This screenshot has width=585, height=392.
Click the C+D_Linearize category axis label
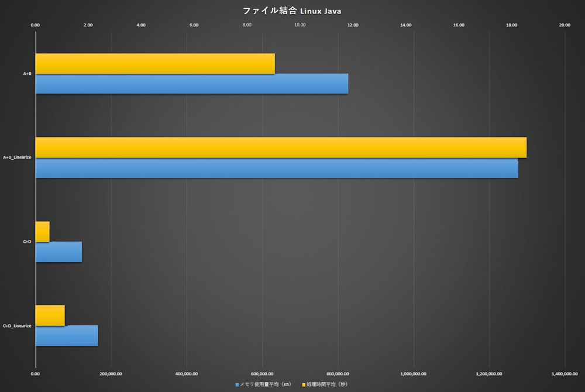point(17,325)
